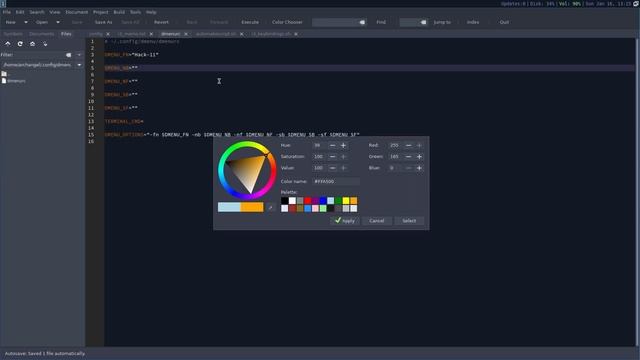Viewport: 640px width, 360px height.
Task: Decrease the Saturation value
Action: pyautogui.click(x=332, y=157)
